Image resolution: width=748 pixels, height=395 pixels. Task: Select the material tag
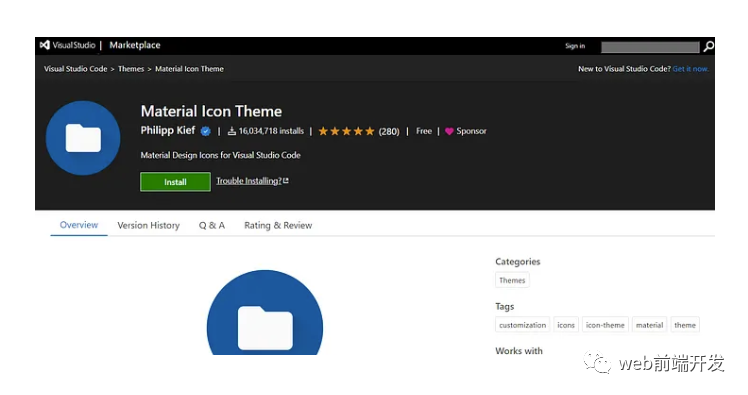[649, 325]
